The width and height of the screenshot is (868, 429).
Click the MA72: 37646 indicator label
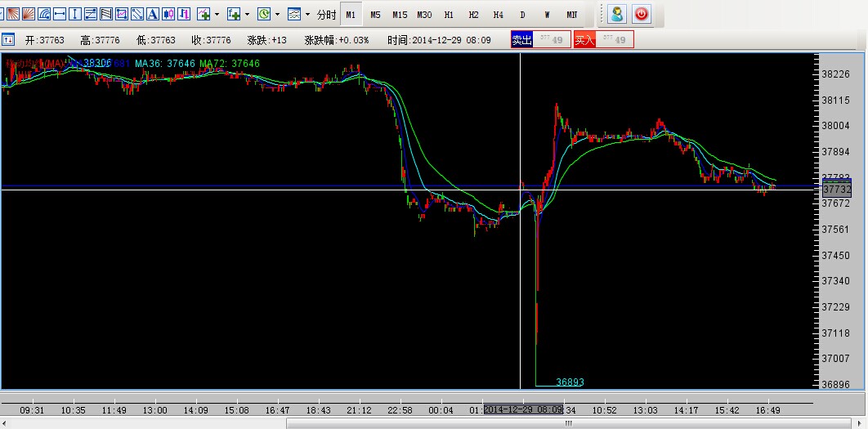229,64
